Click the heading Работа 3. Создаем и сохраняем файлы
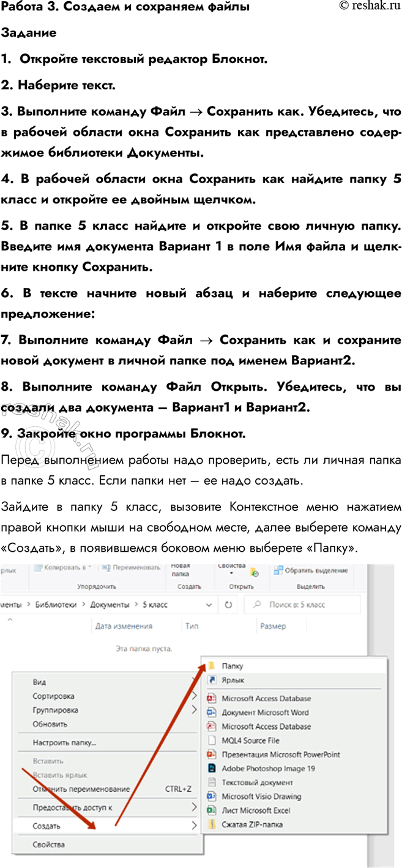The image size is (402, 868). click(125, 8)
